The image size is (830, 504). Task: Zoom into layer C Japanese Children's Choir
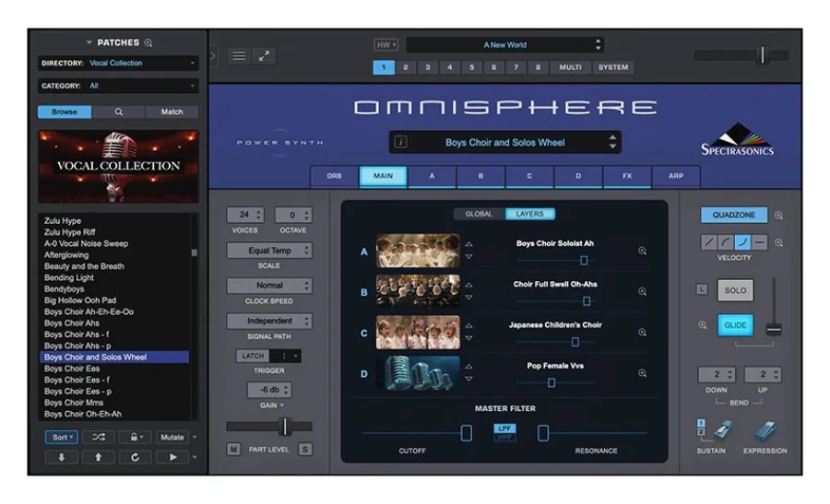click(642, 332)
